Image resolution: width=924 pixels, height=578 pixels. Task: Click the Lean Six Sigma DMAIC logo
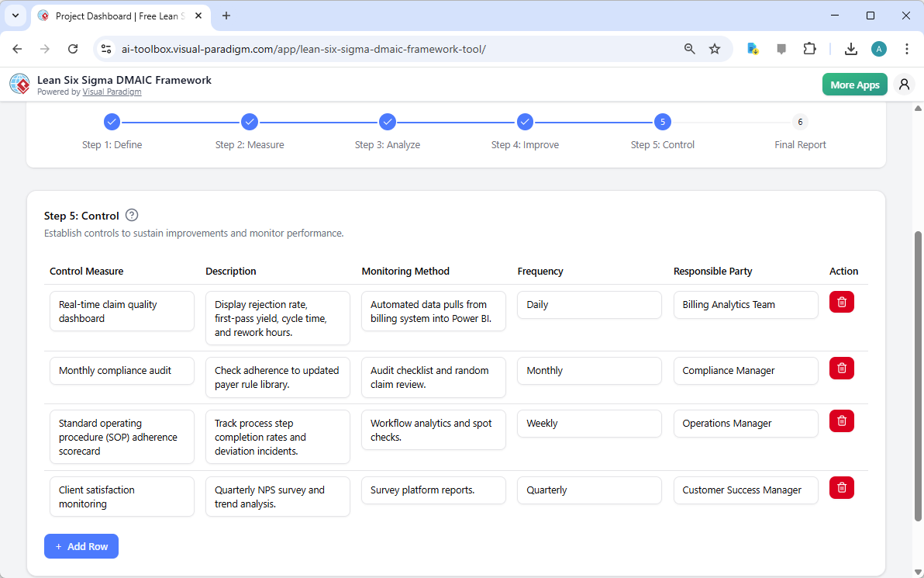pyautogui.click(x=19, y=84)
